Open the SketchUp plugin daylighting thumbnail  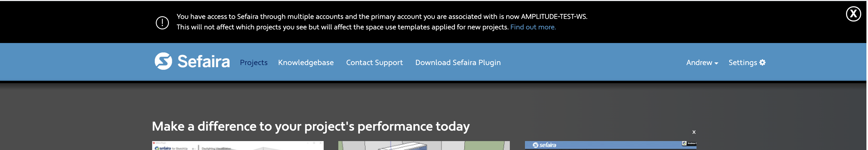(238, 146)
